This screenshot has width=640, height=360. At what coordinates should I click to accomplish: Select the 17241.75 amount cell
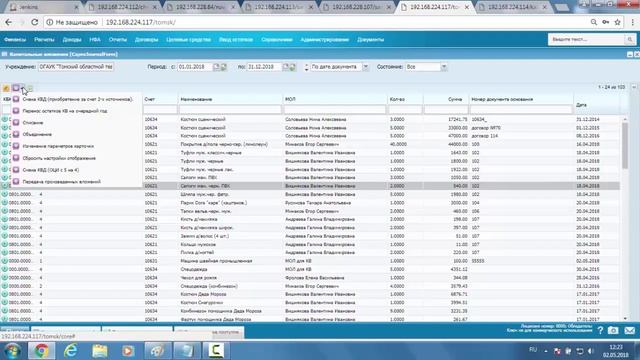pyautogui.click(x=457, y=120)
